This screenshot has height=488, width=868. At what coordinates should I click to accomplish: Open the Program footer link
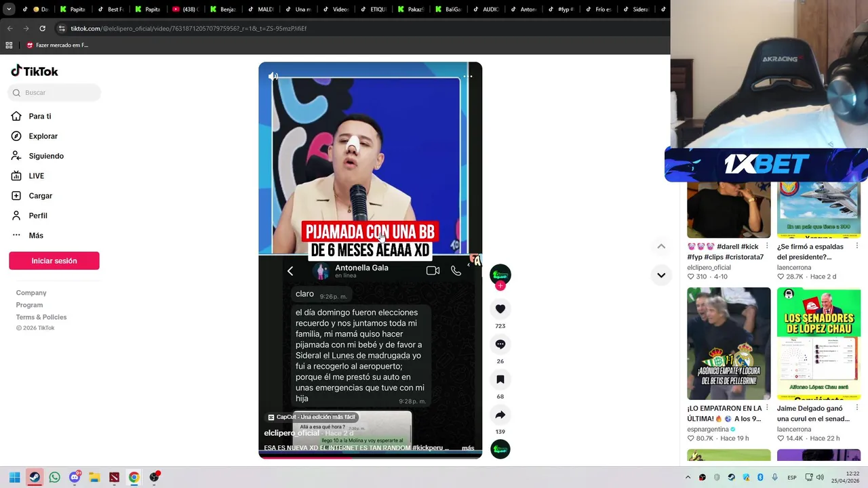point(29,305)
